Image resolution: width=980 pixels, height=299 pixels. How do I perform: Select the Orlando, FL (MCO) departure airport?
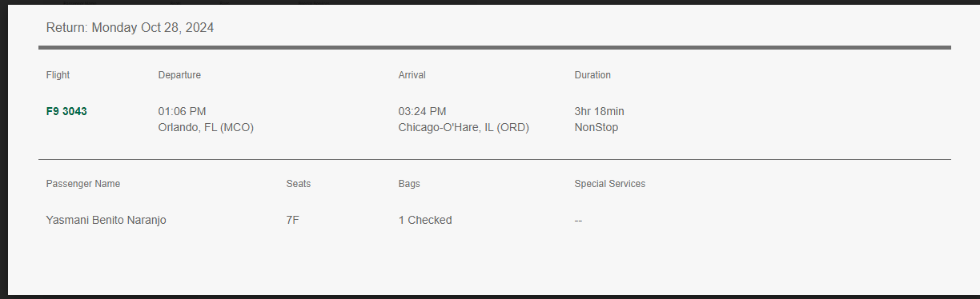pyautogui.click(x=206, y=127)
